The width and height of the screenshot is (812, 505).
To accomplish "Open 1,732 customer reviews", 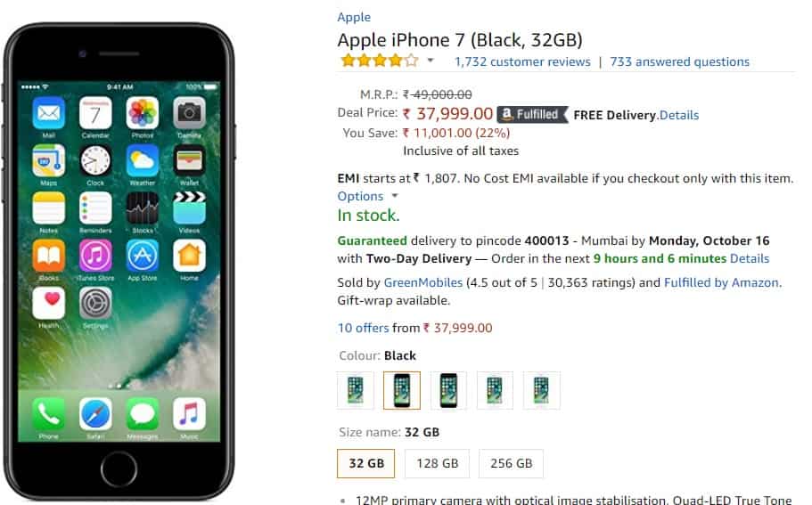I will click(x=522, y=61).
